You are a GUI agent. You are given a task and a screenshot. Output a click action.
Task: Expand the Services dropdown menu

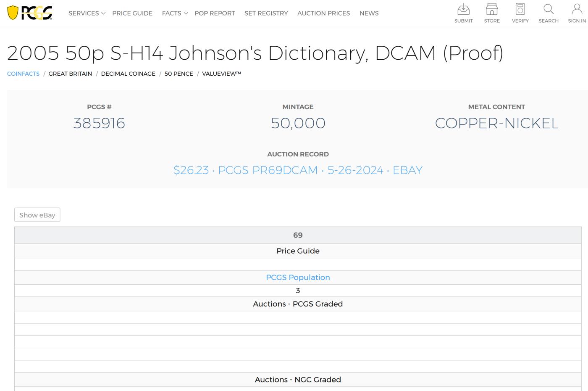(x=87, y=13)
